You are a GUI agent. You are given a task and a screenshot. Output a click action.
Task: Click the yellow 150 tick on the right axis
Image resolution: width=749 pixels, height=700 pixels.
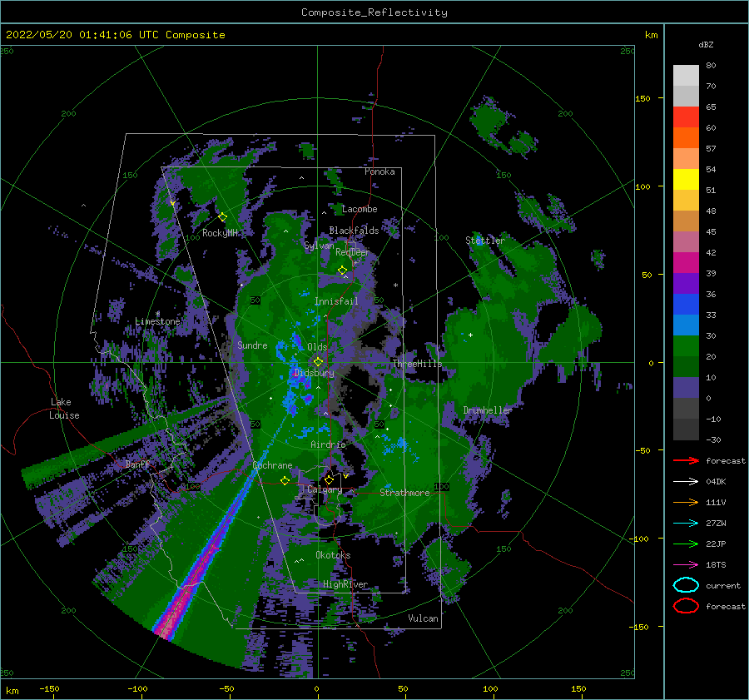click(x=643, y=98)
